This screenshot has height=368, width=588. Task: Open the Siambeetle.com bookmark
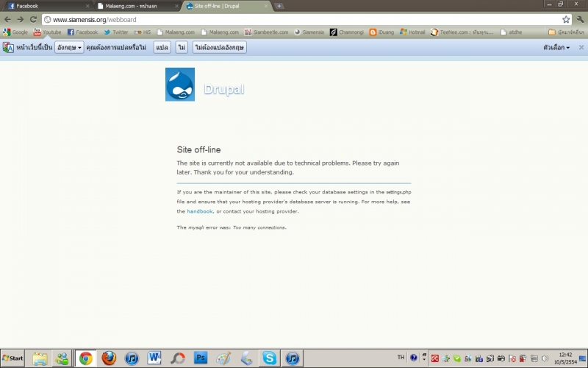point(266,32)
